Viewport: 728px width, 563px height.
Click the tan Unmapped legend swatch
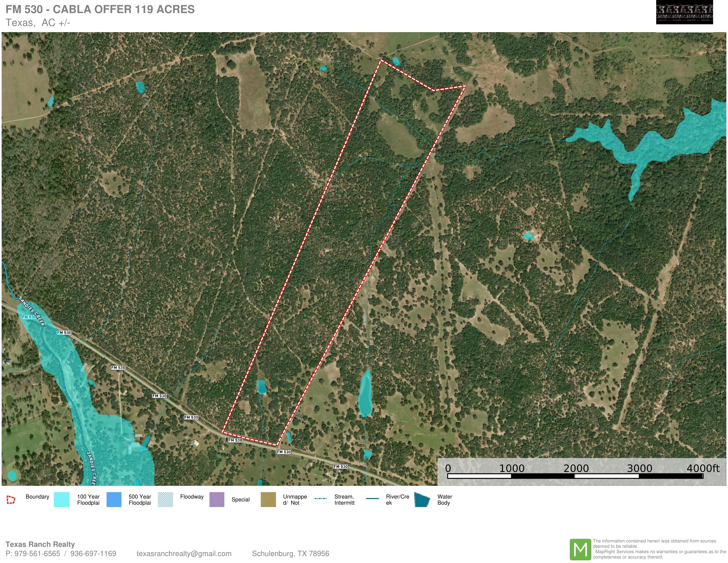268,500
